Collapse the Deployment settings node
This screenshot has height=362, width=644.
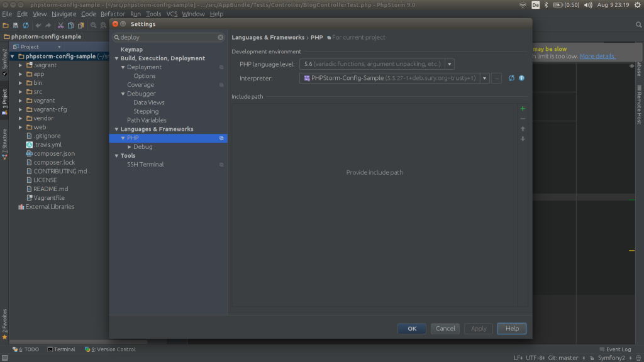click(123, 67)
